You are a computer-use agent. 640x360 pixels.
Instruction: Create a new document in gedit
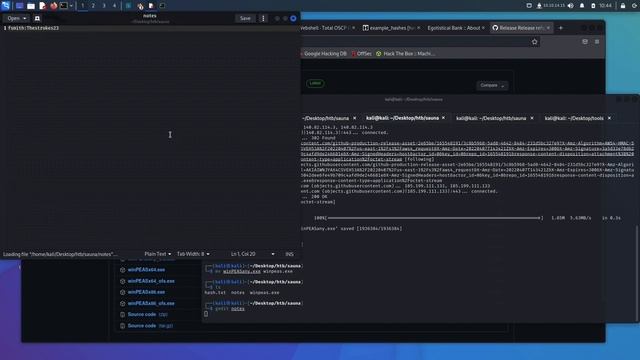coord(37,18)
